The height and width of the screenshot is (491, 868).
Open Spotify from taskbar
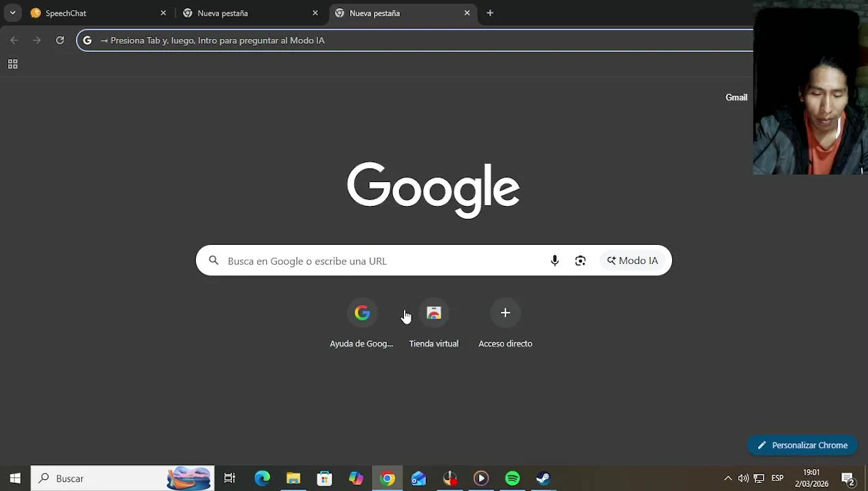tap(512, 479)
